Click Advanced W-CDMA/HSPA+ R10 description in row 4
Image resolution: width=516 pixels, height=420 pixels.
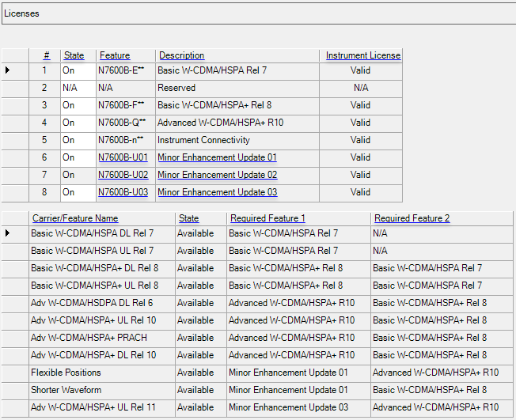coord(237,123)
